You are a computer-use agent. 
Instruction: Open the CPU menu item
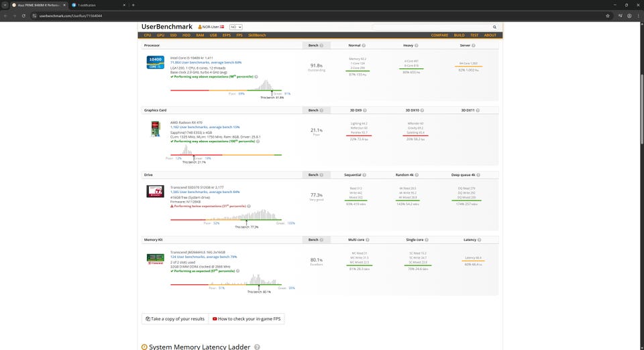(148, 36)
